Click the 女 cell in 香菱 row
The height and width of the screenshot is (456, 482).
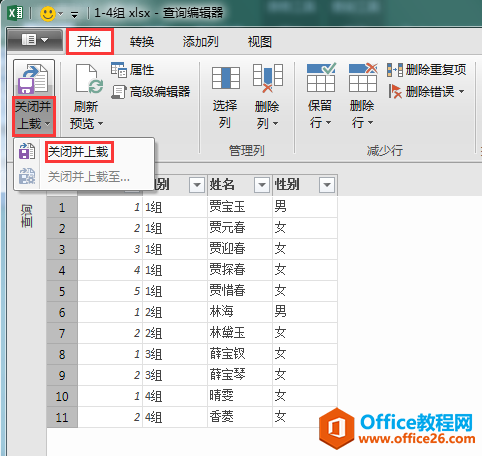coord(305,417)
